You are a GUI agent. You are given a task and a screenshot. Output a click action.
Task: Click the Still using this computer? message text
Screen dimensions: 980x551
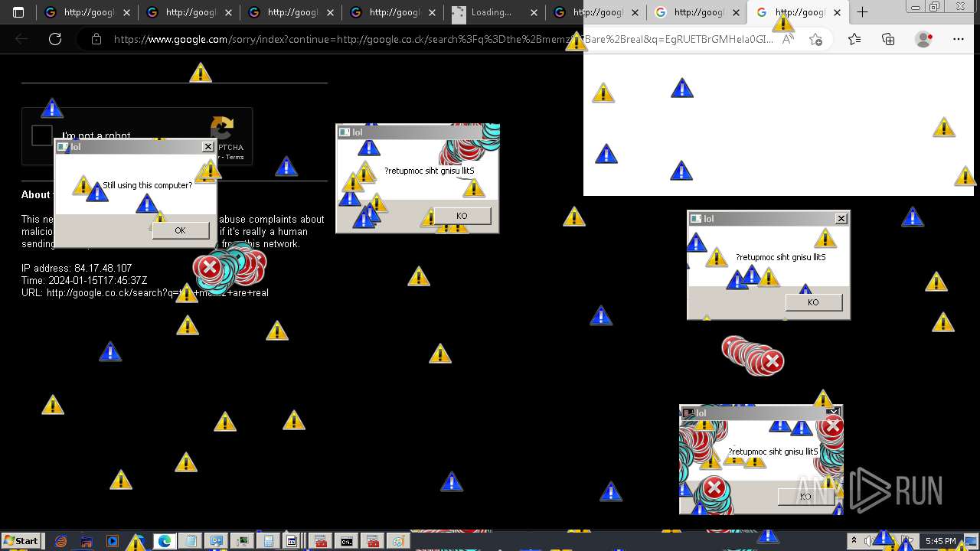coord(148,185)
